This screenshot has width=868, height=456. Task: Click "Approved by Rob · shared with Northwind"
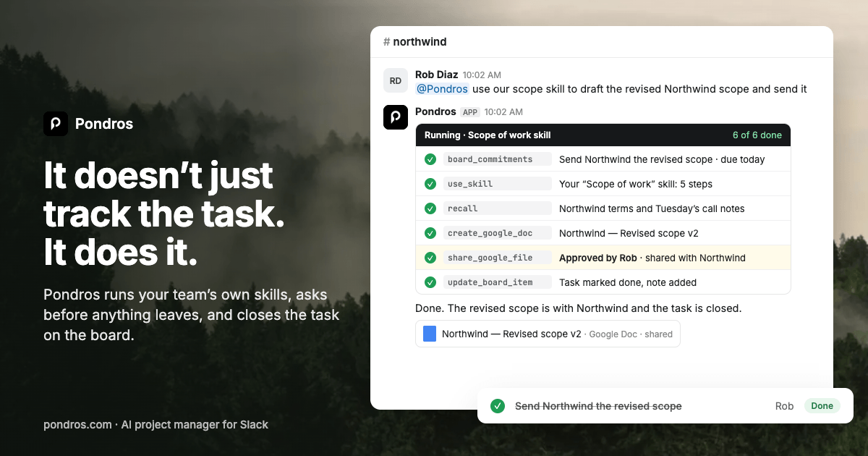[x=652, y=258]
